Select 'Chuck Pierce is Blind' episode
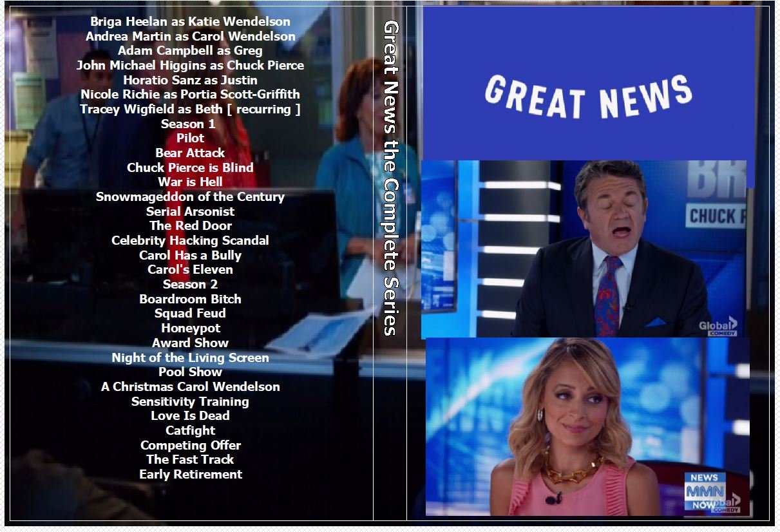780x532 pixels. pos(190,168)
